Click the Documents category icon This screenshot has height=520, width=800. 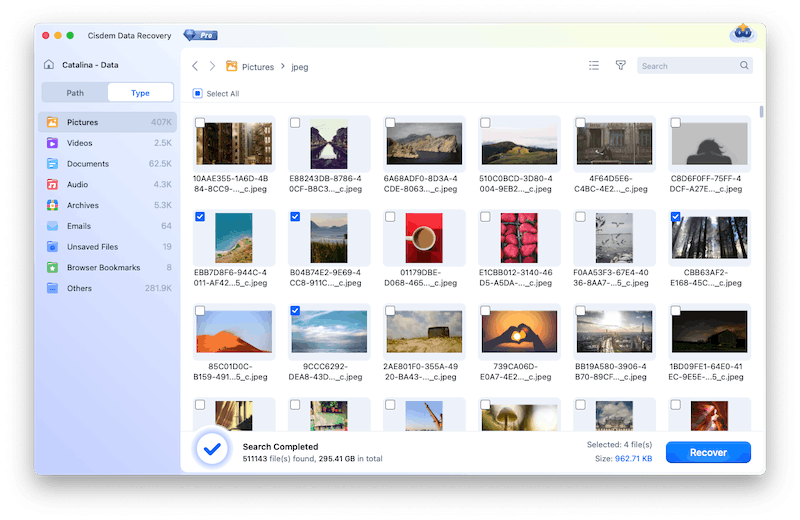(52, 164)
